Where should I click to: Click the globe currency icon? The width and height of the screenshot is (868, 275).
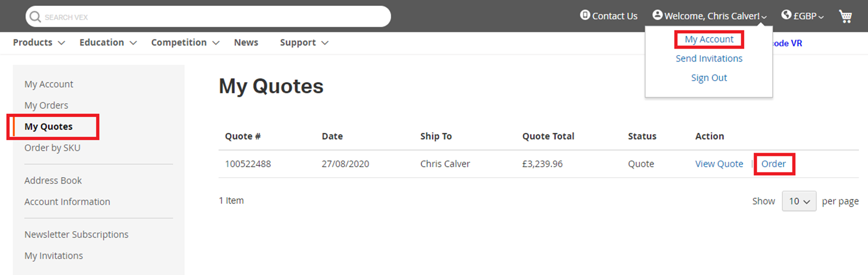(x=786, y=15)
